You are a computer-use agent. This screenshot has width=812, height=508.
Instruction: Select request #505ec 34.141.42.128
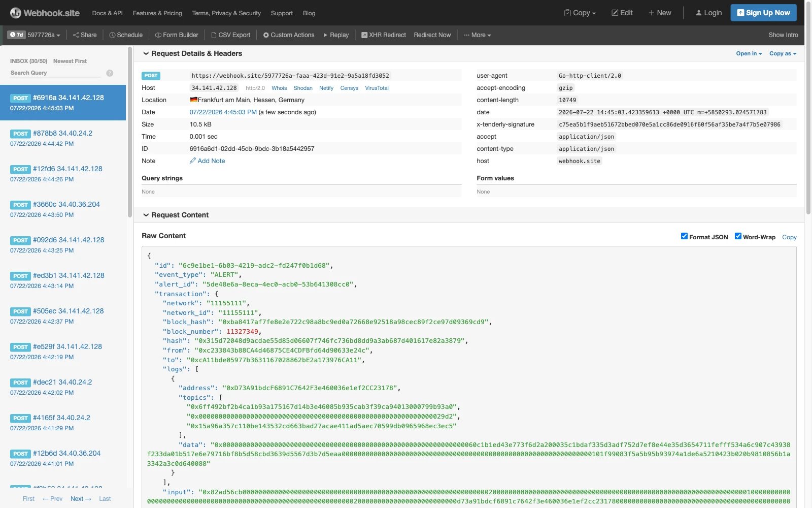point(63,316)
